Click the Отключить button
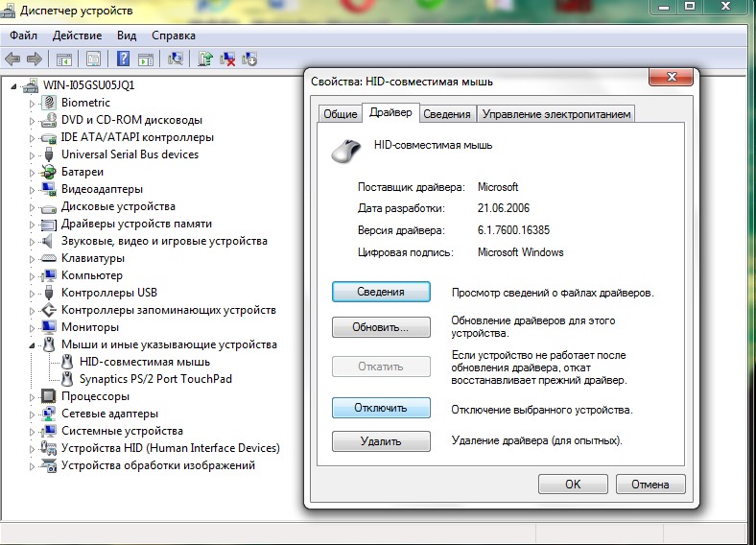 pyautogui.click(x=381, y=408)
